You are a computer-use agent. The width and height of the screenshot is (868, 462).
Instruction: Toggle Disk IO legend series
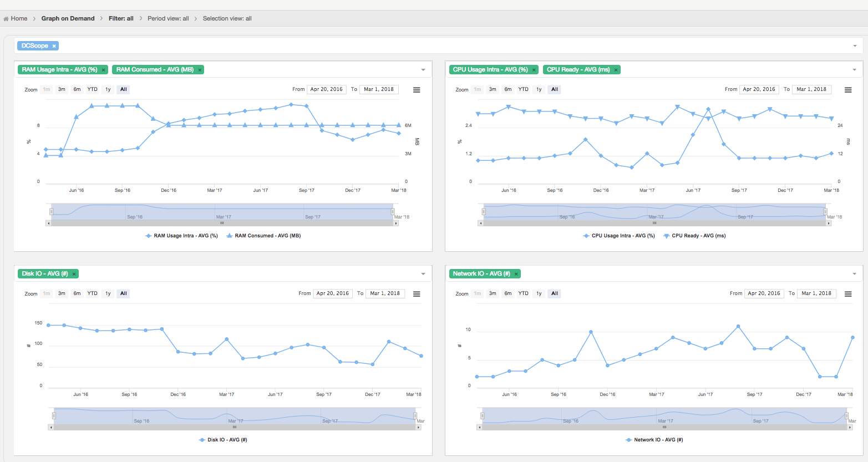(223, 440)
